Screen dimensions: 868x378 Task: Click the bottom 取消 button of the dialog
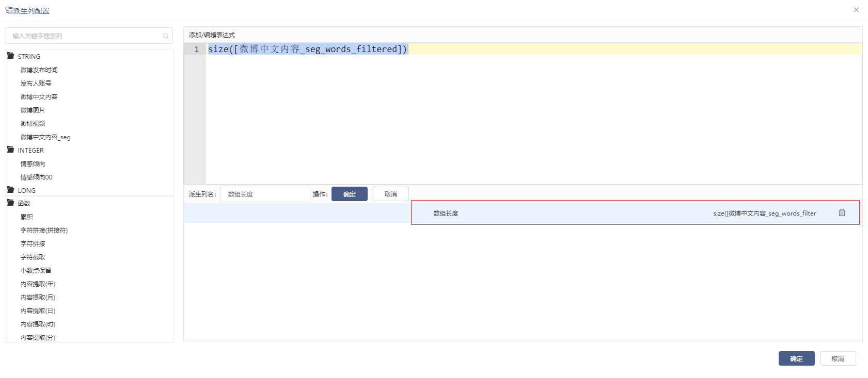tap(838, 358)
